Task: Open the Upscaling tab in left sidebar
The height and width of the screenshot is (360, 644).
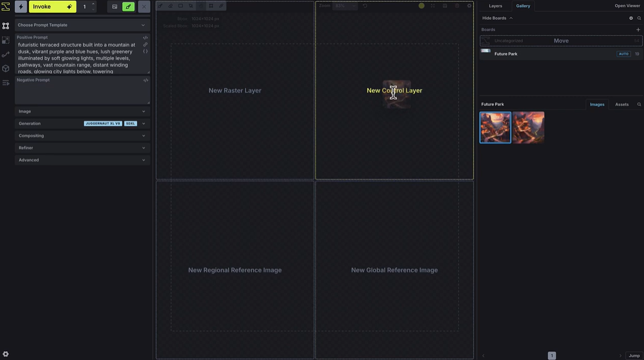Action: [x=5, y=40]
